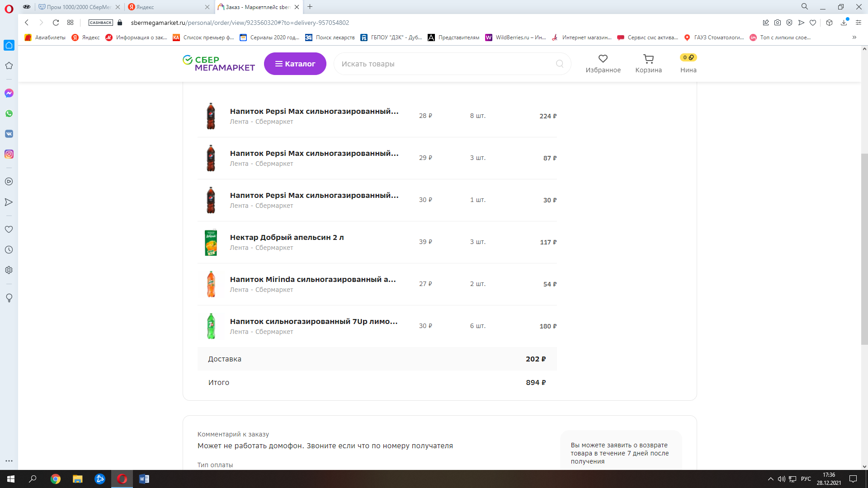Open the Нина profile

[688, 70]
